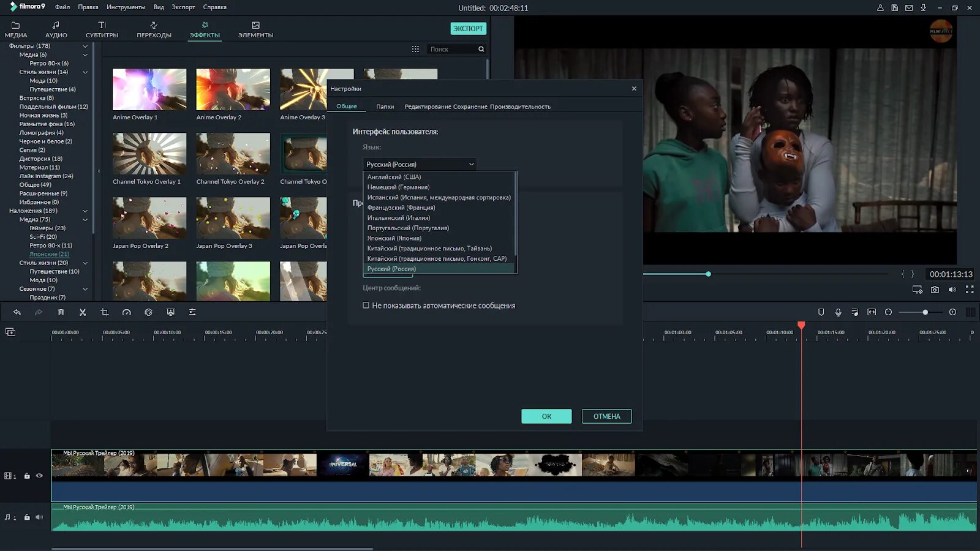
Task: Mute audio track 1 speaker
Action: tap(39, 517)
